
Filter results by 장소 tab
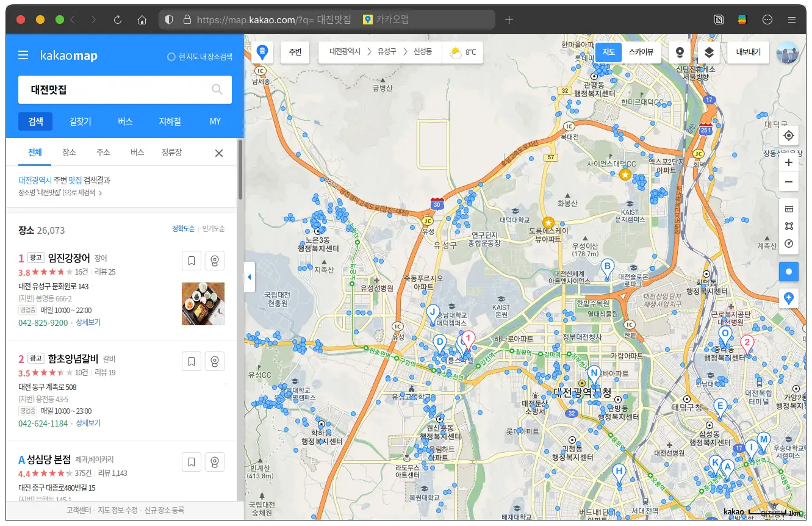point(69,153)
